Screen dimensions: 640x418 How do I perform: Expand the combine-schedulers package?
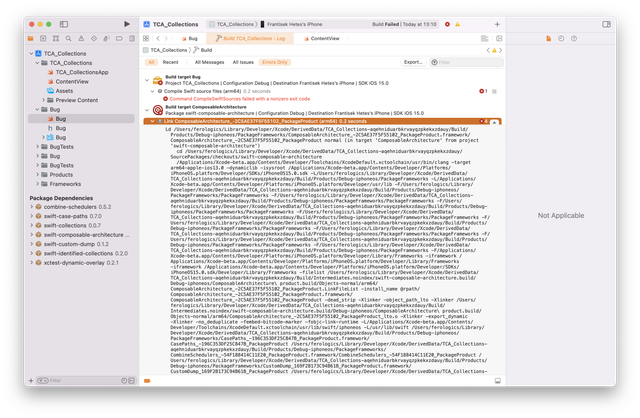pos(31,207)
